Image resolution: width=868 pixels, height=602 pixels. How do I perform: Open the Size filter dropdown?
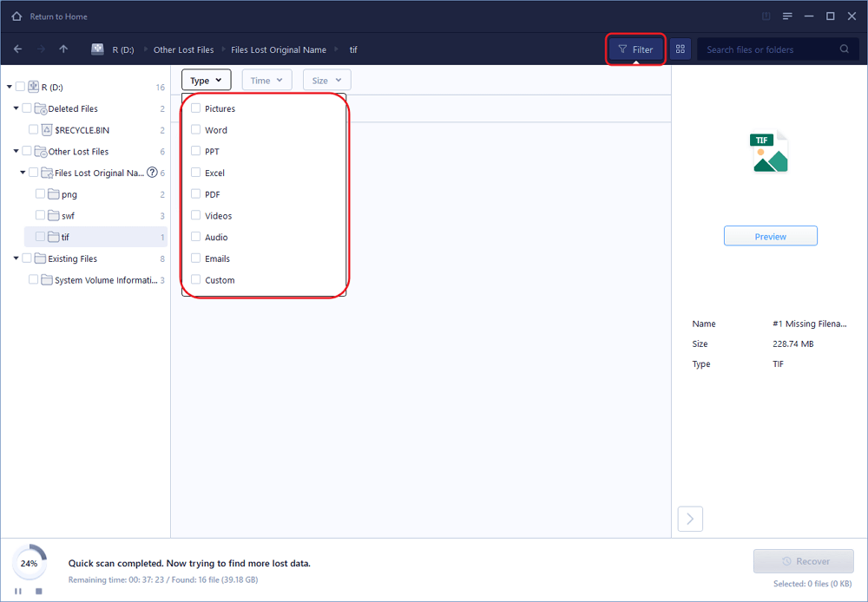click(326, 79)
